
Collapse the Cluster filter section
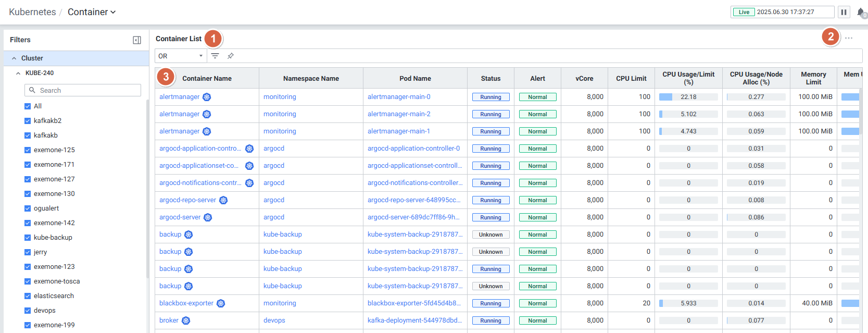tap(14, 58)
